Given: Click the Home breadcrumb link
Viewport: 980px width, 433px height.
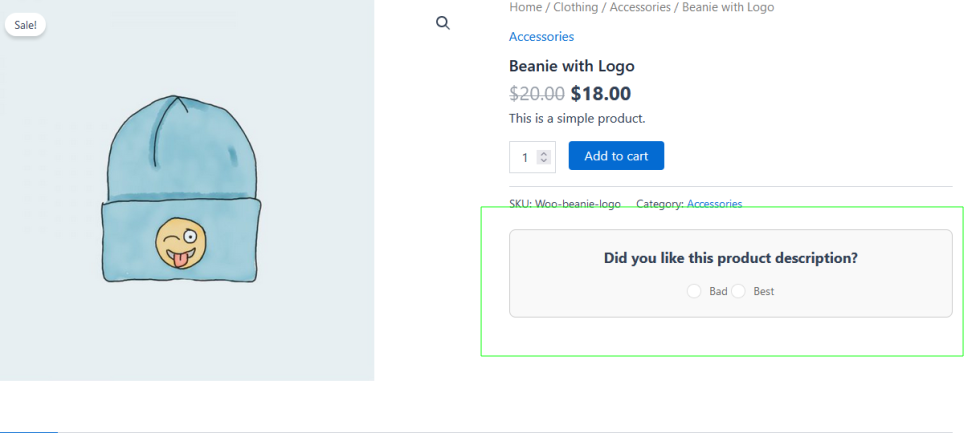Looking at the screenshot, I should point(525,7).
